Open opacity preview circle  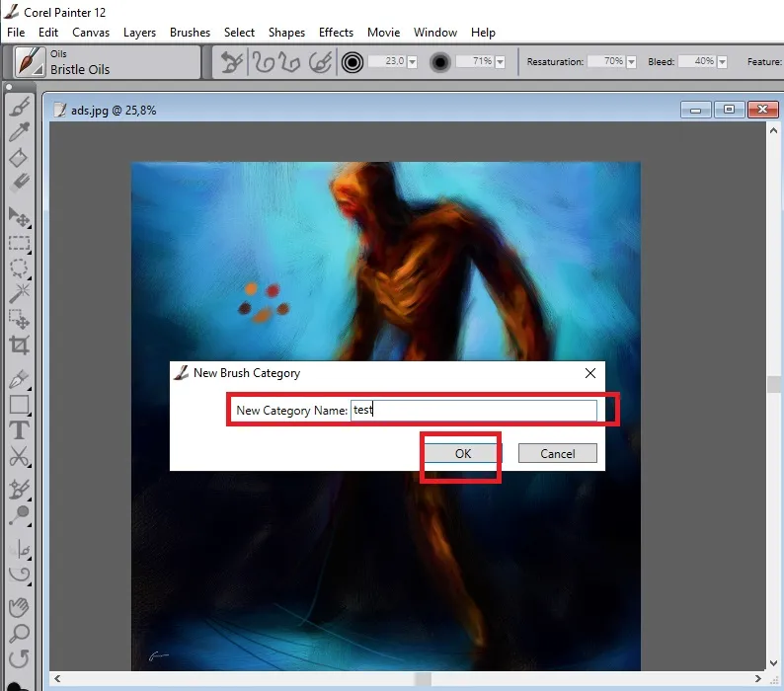point(440,62)
